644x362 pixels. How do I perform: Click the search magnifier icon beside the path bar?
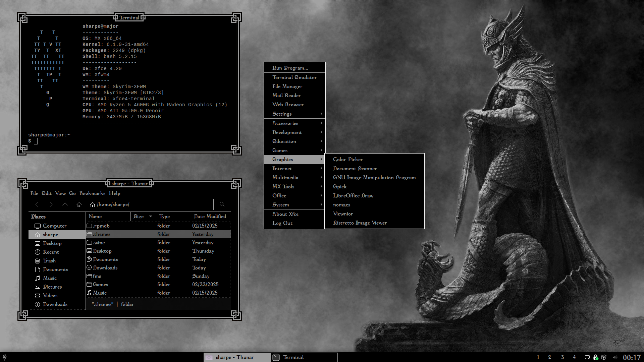tap(222, 204)
